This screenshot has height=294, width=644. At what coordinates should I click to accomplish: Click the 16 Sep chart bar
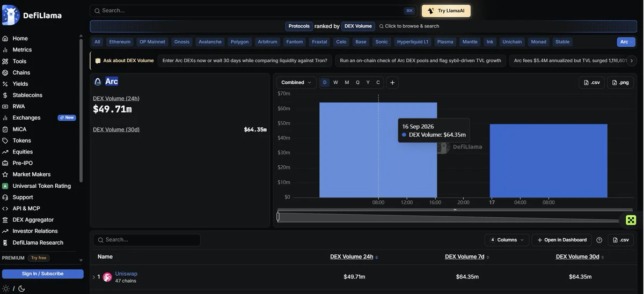(378, 150)
